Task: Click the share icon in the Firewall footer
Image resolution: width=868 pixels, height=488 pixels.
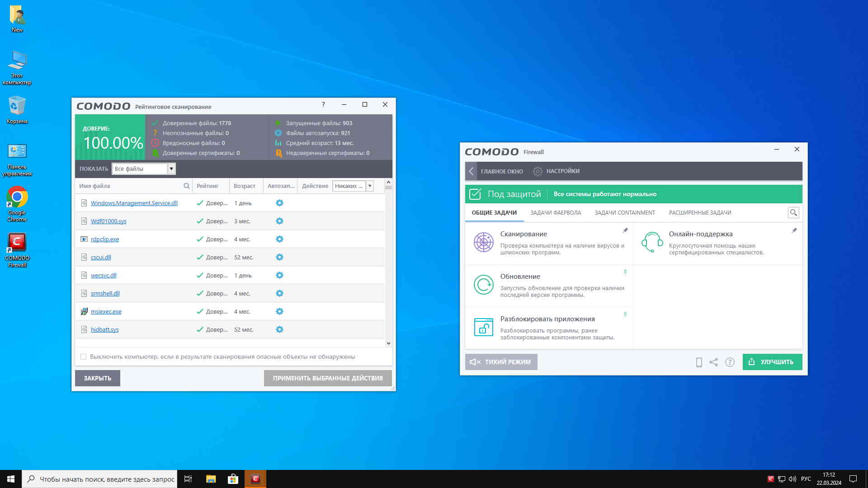Action: coord(714,362)
